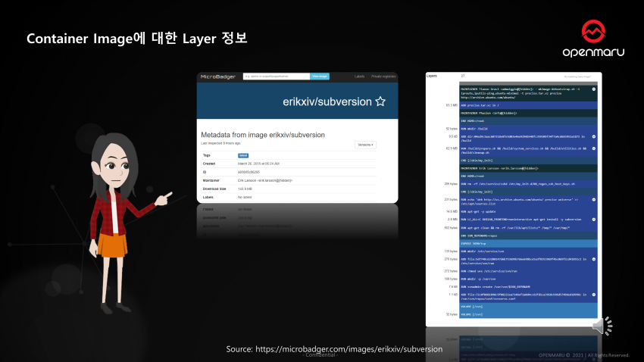This screenshot has width=644, height=362.
Task: Collapse the MAINTAINER Tianon Gravi layer row
Action: [x=594, y=89]
